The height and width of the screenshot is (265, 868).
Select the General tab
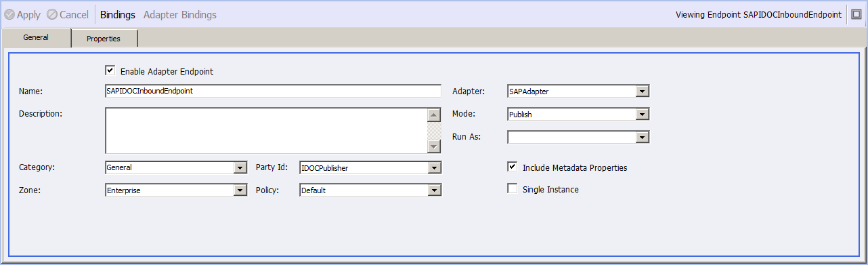tap(36, 38)
